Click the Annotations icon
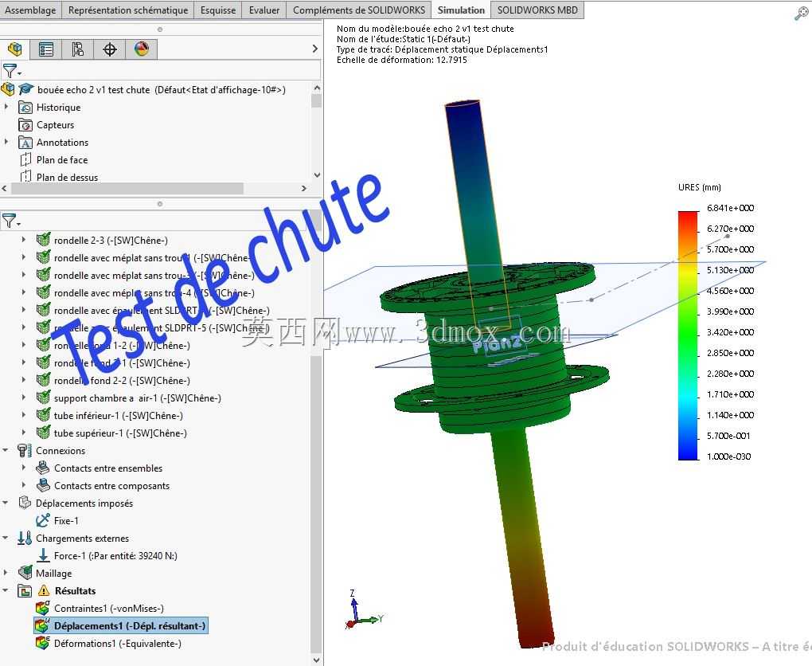 25,143
